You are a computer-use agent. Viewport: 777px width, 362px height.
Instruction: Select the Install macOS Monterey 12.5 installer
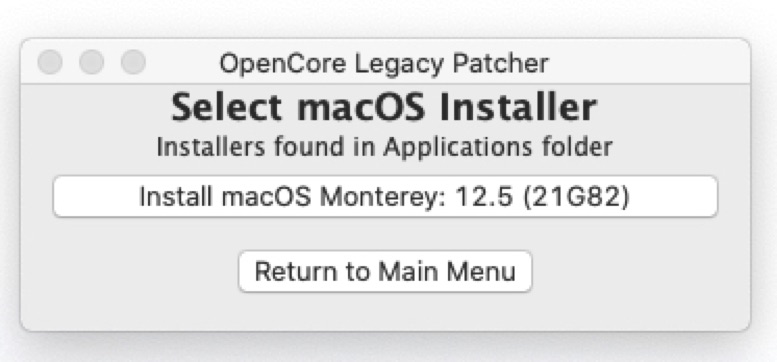pyautogui.click(x=385, y=196)
